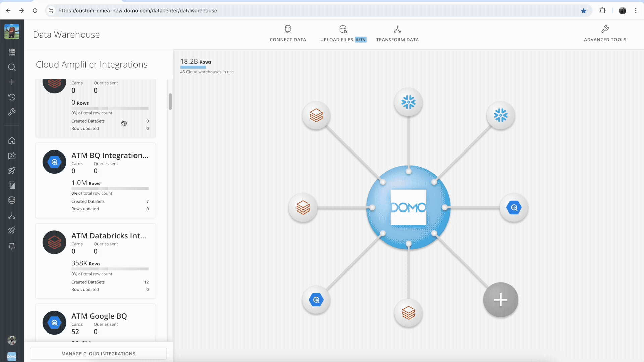Screen dimensions: 644x362
Task: Open the chart report icon in sidebar
Action: 12,185
